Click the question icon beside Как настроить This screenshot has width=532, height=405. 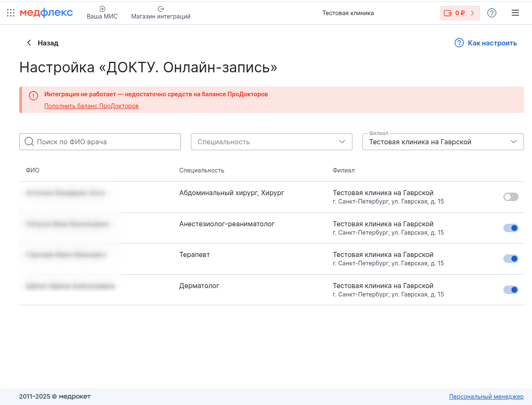coord(459,43)
